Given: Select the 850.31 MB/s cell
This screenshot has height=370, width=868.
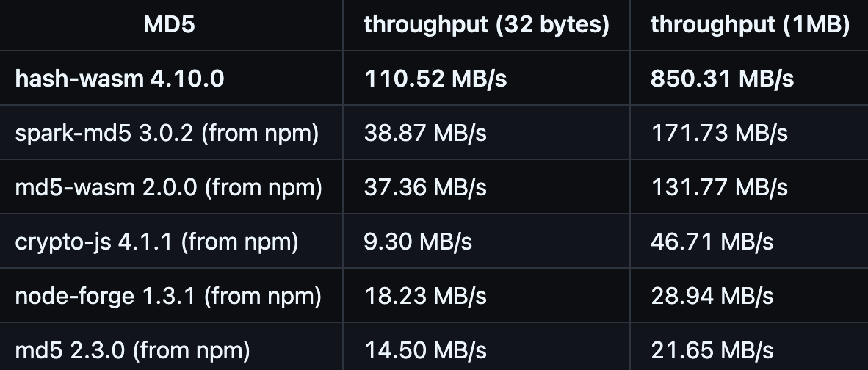Looking at the screenshot, I should (x=722, y=79).
